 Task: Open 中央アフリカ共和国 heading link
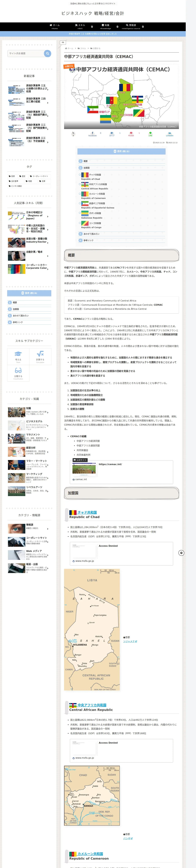coord(92,705)
